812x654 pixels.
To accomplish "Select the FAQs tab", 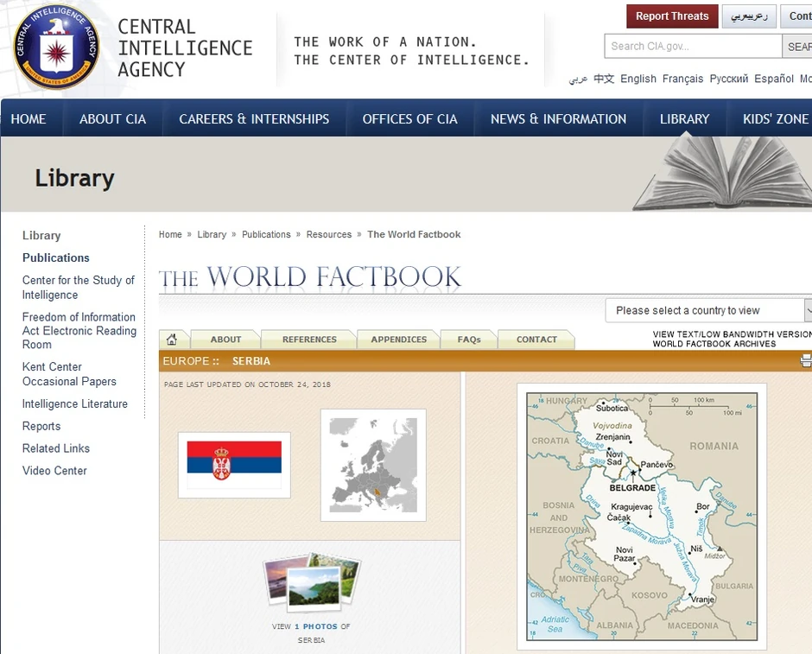I will pos(468,340).
